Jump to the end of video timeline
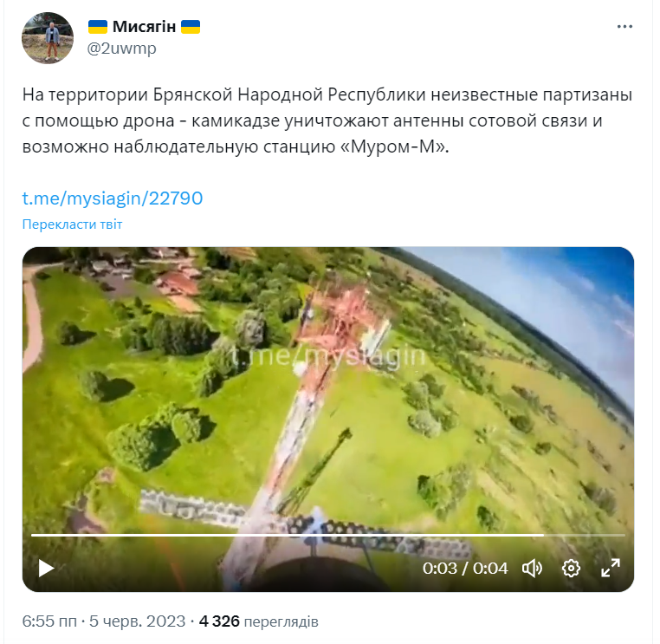 624,535
